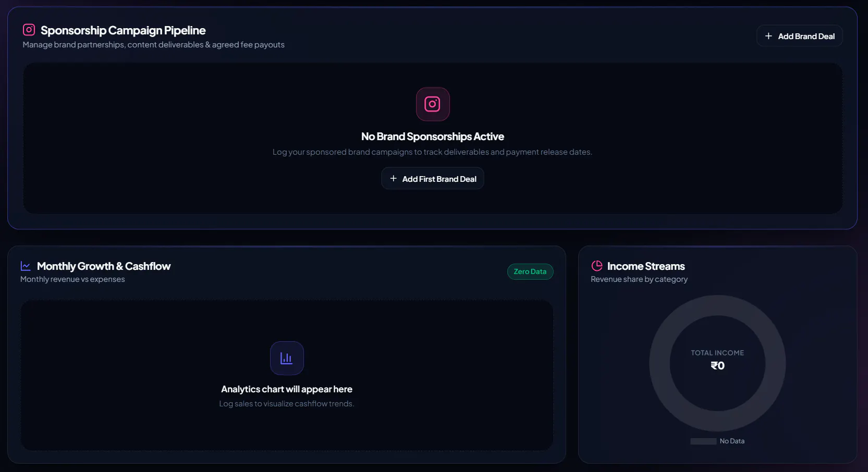Click the plus icon in Add First Brand Deal
Screen dimensions: 868x472
pyautogui.click(x=394, y=179)
